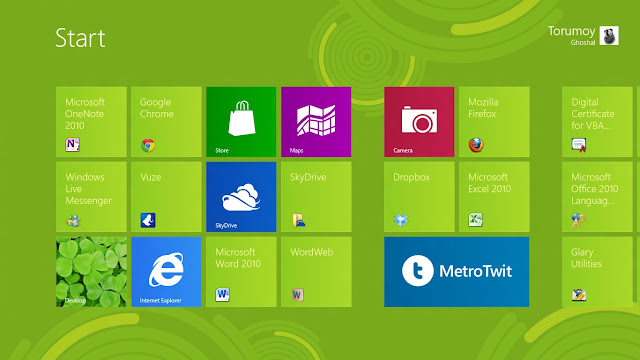Click the user account picture
Image resolution: width=640 pixels, height=360 pixels.
609,36
